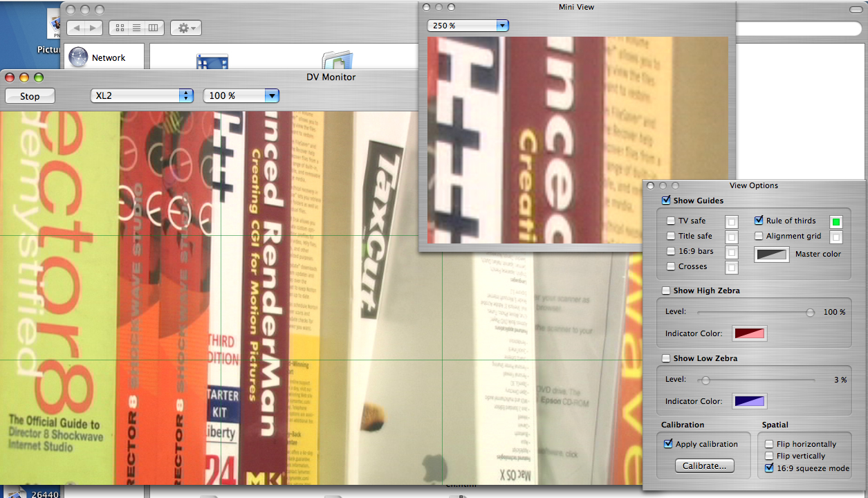Open the Alignment grid color well
Viewport: 868px width, 498px height.
pos(836,237)
